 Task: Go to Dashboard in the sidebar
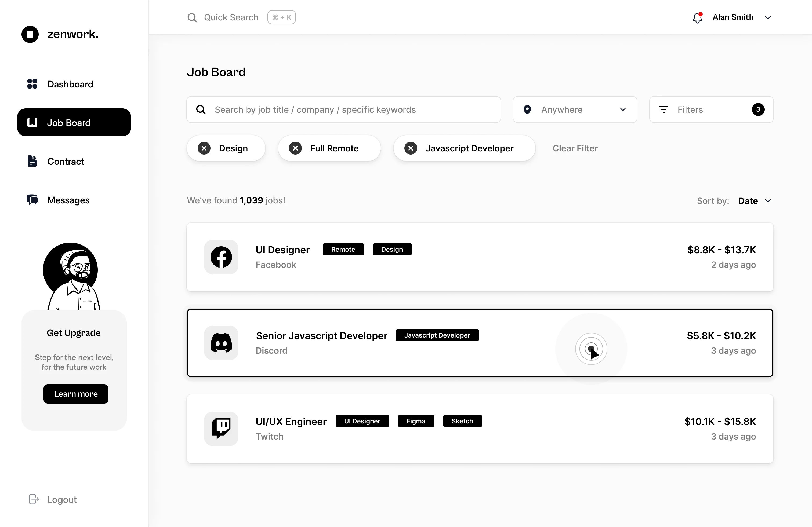[70, 84]
